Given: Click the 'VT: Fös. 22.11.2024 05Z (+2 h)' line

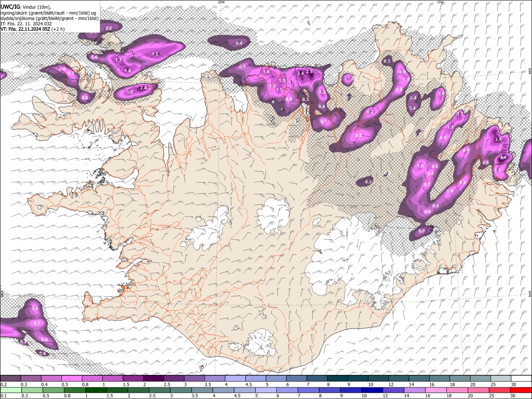Looking at the screenshot, I should 32,29.
